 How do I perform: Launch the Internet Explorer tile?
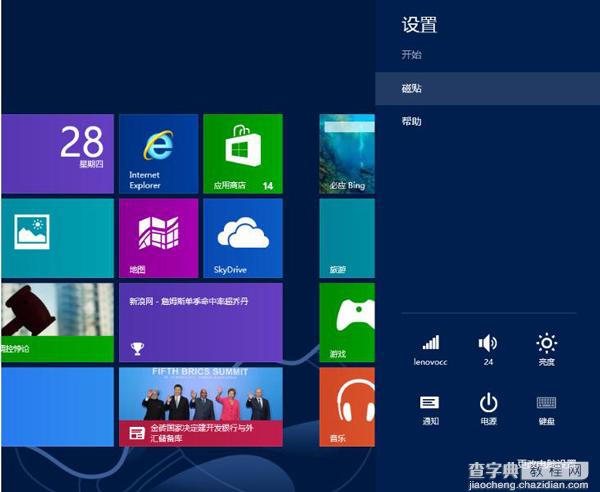159,154
